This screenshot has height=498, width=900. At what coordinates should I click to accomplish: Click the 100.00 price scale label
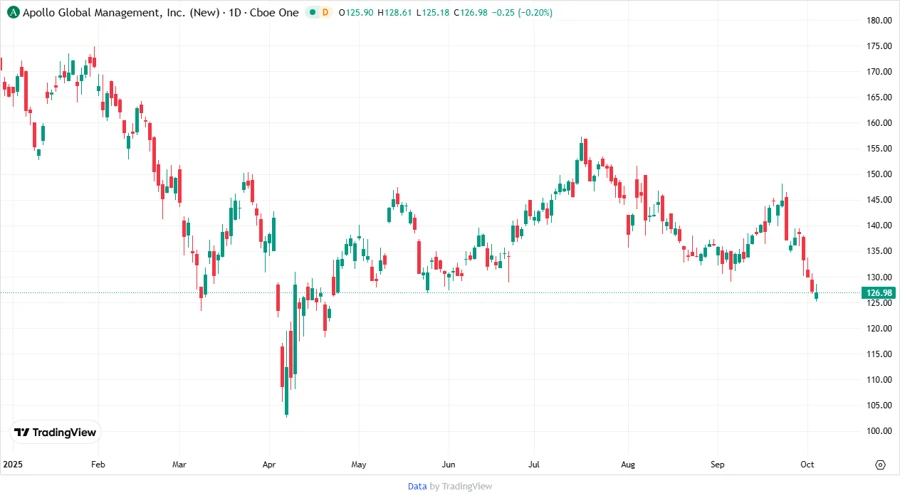879,431
